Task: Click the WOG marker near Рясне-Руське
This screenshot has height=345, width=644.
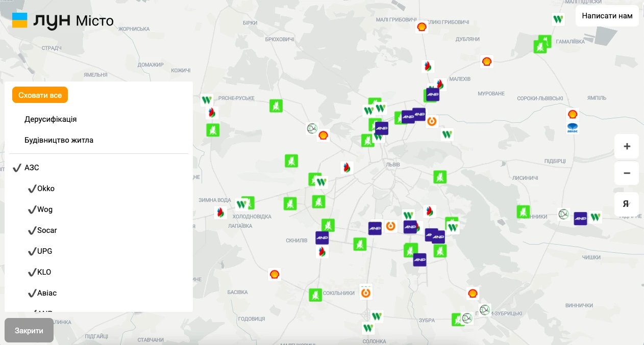Action: pos(206,100)
